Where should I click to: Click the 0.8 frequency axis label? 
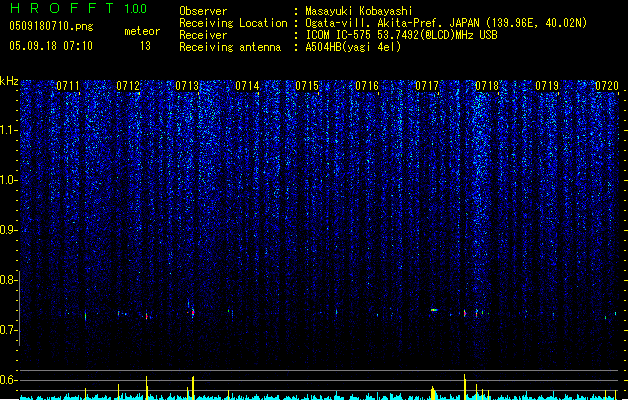[x=8, y=280]
